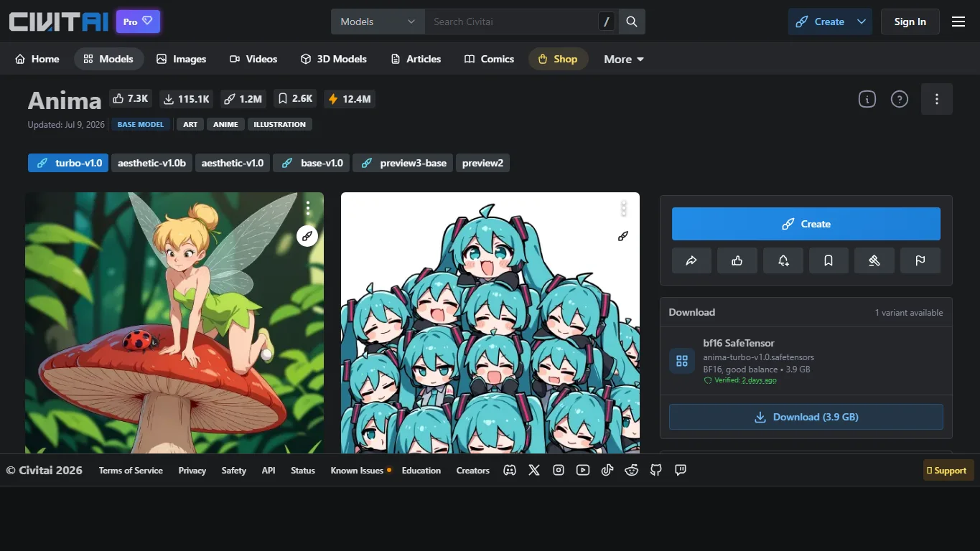Open the Tinker Bell fairy image
The image size is (980, 551).
[x=174, y=323]
